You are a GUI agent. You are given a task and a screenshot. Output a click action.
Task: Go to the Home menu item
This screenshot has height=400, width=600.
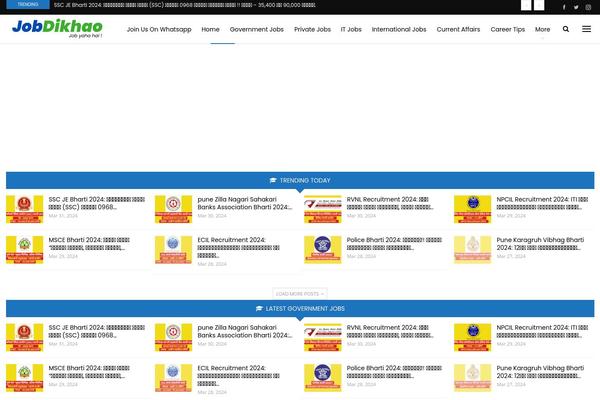210,29
